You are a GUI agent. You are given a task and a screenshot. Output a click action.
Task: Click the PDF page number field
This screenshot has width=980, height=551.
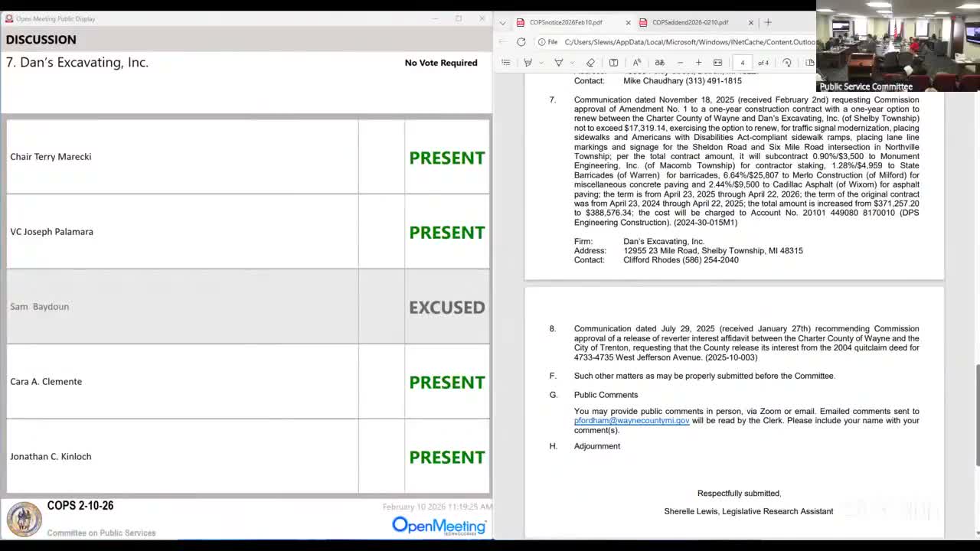pos(742,63)
